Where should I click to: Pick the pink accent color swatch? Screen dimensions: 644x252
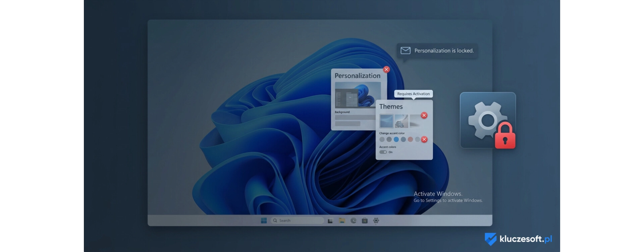point(410,139)
